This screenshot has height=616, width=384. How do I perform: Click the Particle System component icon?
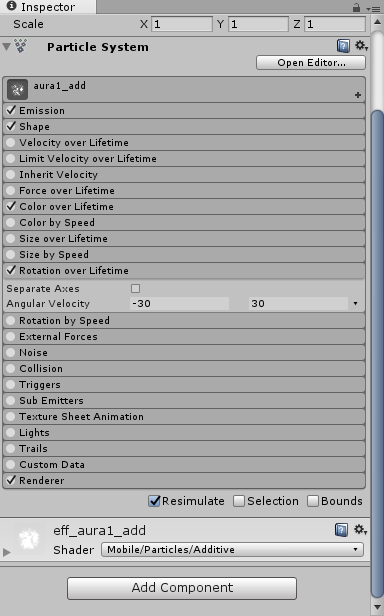coord(21,46)
